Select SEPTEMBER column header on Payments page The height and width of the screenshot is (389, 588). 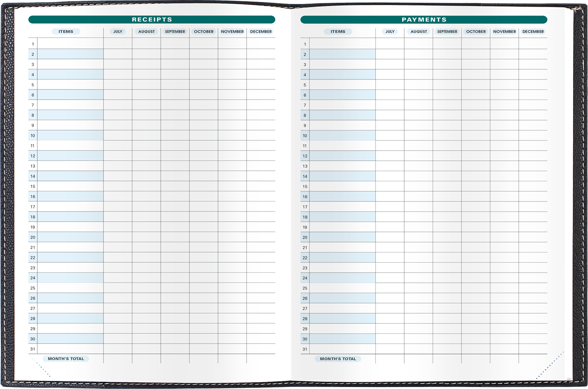click(447, 32)
